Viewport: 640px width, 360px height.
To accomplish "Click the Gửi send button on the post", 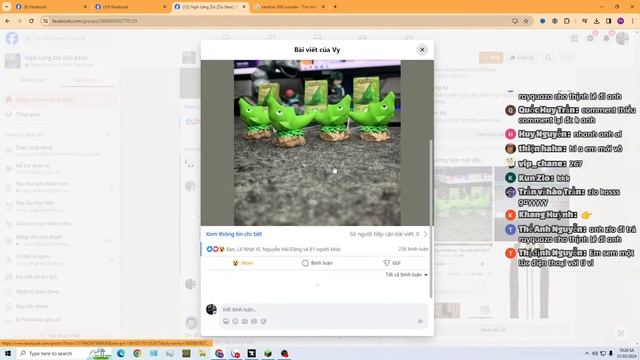I will point(392,263).
